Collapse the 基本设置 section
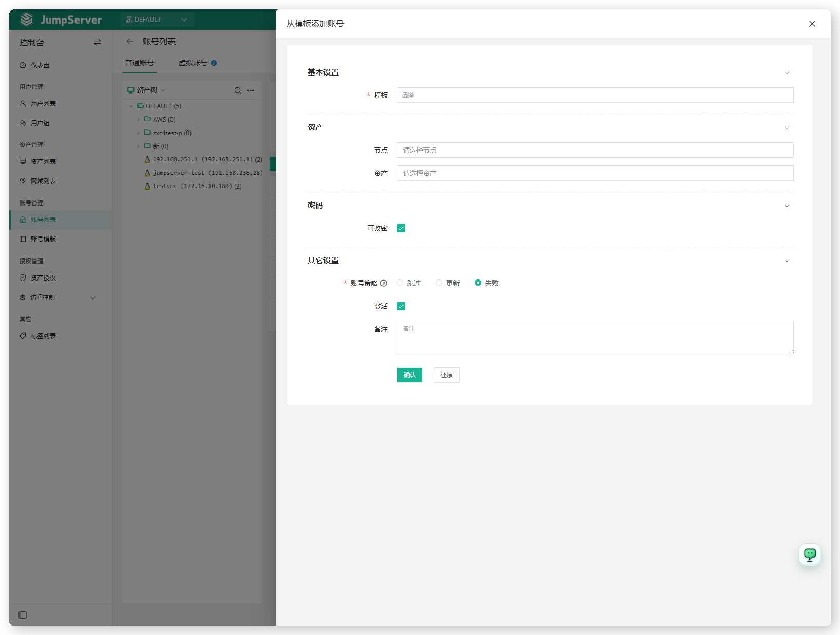The image size is (840, 635). click(787, 72)
